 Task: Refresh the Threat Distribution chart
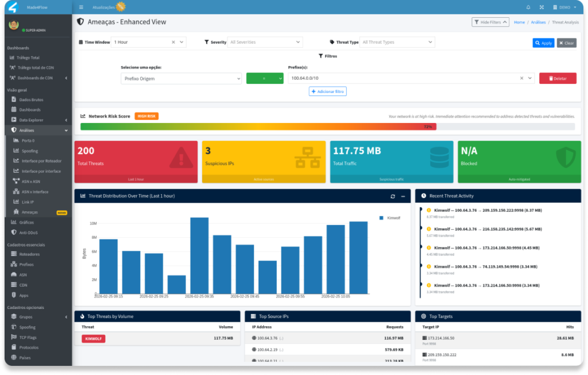[x=393, y=196]
